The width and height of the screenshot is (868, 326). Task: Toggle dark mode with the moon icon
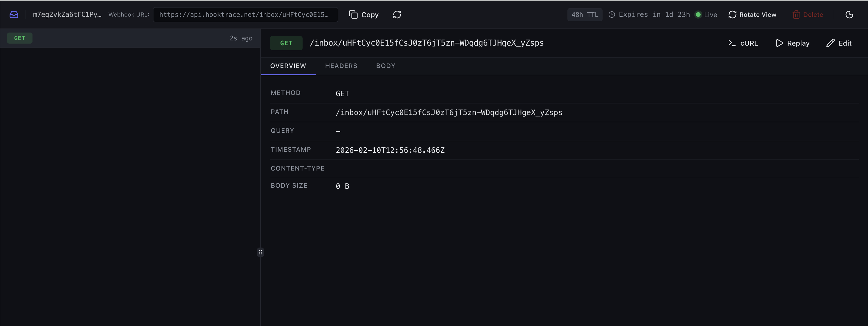pyautogui.click(x=849, y=15)
